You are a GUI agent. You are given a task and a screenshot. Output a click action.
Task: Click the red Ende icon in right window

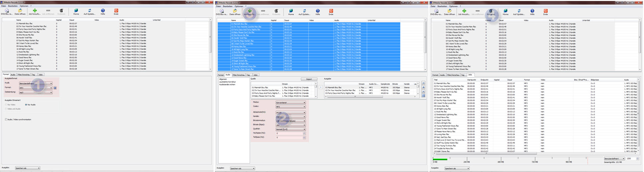546,12
